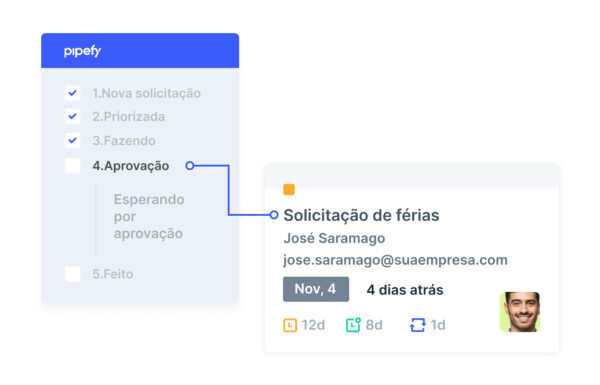
Task: Click the jose.saramago@suaempresa.com email link
Action: point(395,260)
